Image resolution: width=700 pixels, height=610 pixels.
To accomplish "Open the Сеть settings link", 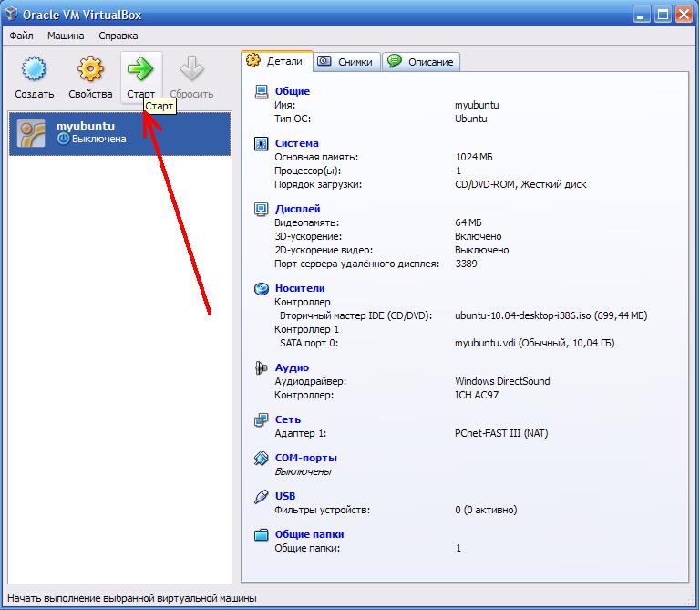I will 287,419.
